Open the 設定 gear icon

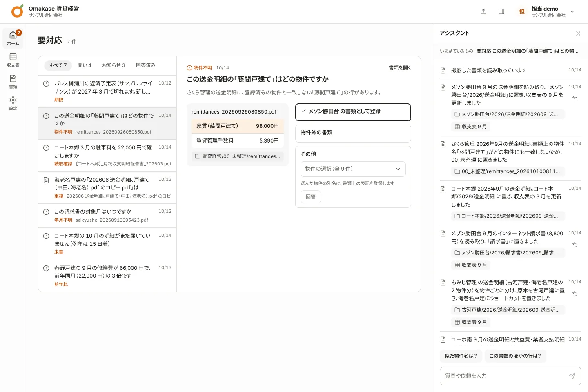(13, 103)
